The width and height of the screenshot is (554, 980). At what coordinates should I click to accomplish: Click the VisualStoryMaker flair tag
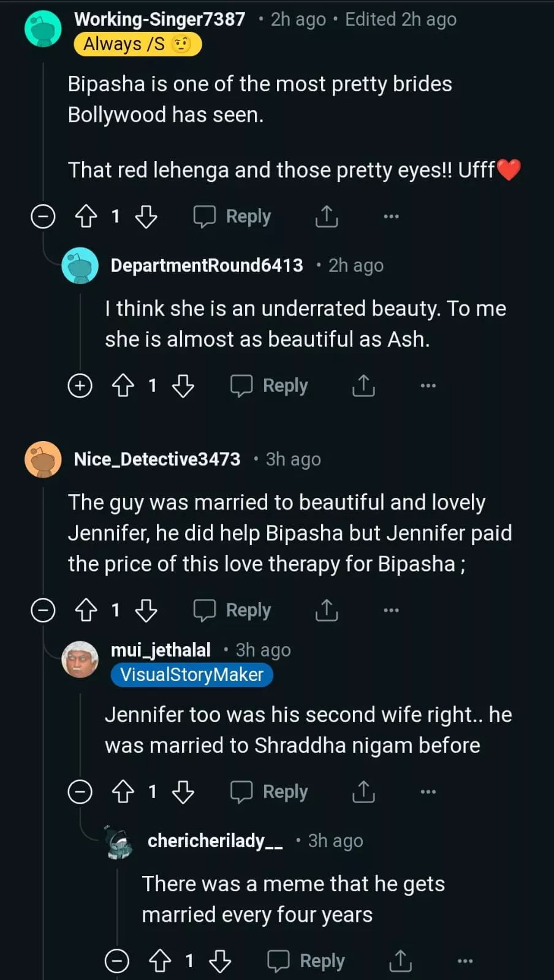(192, 674)
